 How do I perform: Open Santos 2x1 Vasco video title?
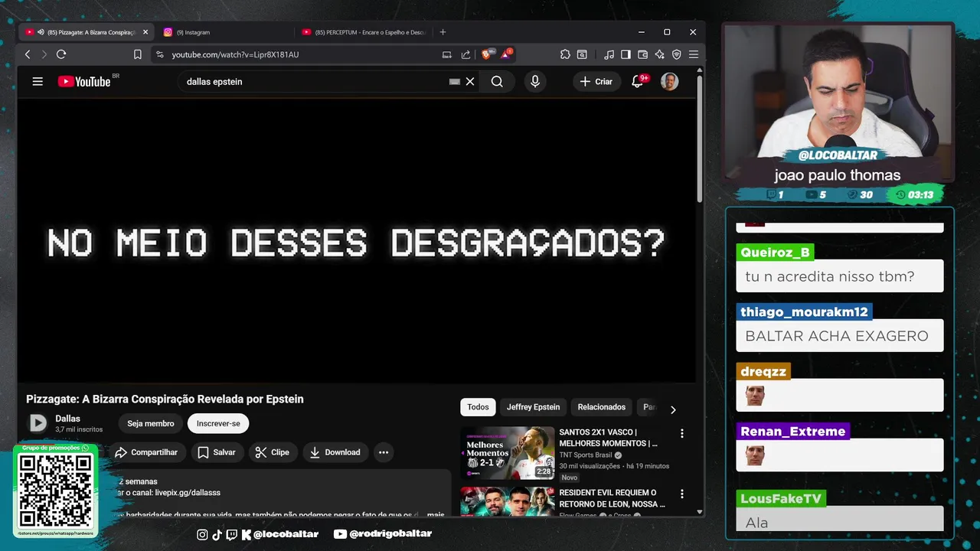(x=608, y=438)
